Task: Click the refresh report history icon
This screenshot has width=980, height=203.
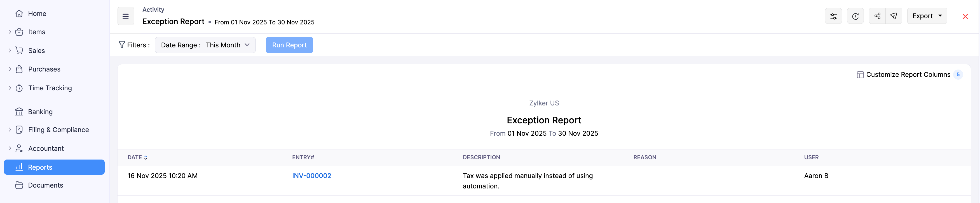Action: pos(855,16)
